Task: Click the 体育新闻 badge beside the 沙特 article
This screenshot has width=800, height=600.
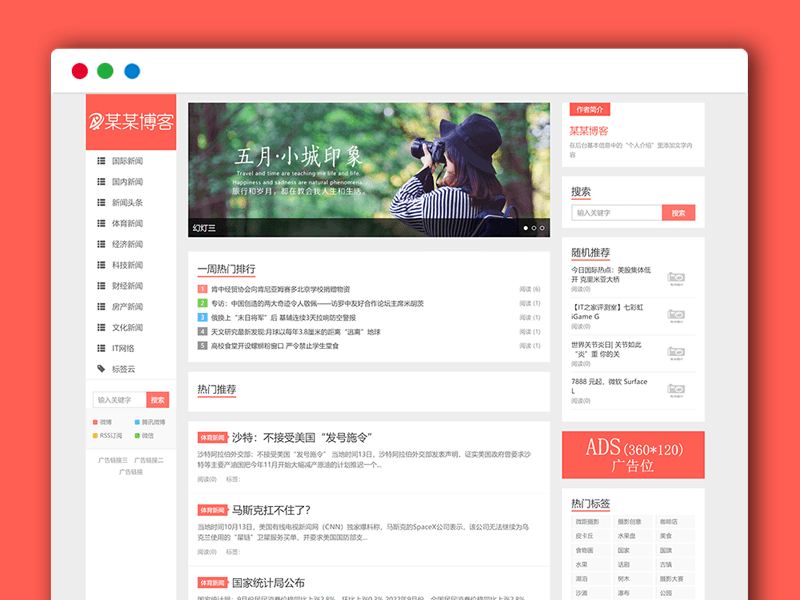Action: pos(212,438)
